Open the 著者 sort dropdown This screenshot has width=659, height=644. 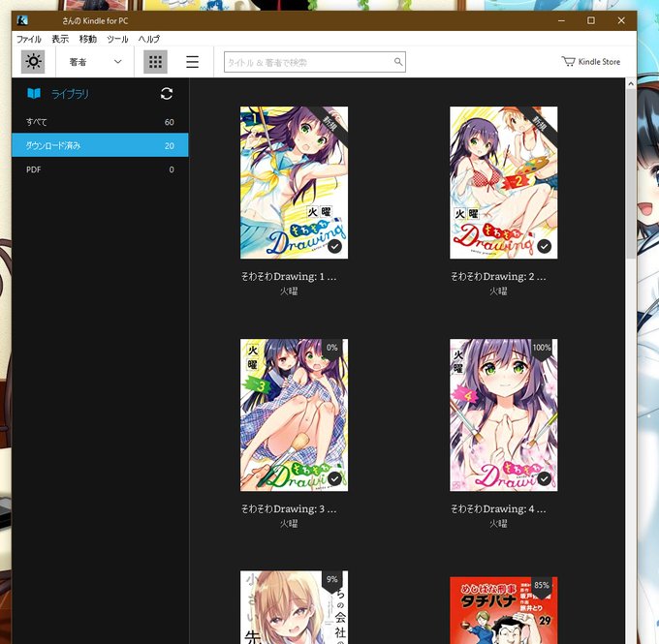click(x=95, y=62)
